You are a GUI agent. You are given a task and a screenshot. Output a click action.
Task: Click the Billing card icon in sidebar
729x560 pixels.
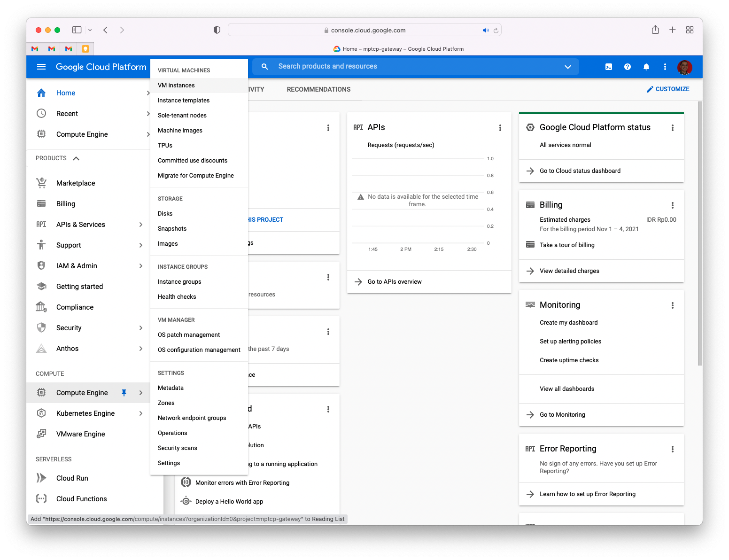coord(41,204)
